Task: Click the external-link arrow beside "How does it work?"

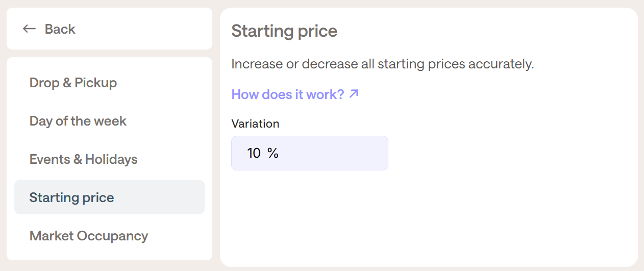Action: pyautogui.click(x=354, y=94)
